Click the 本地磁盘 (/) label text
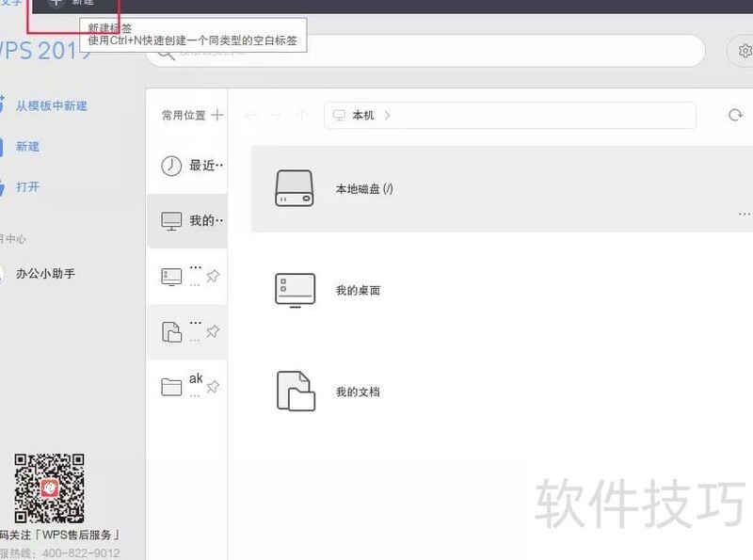 pos(364,189)
